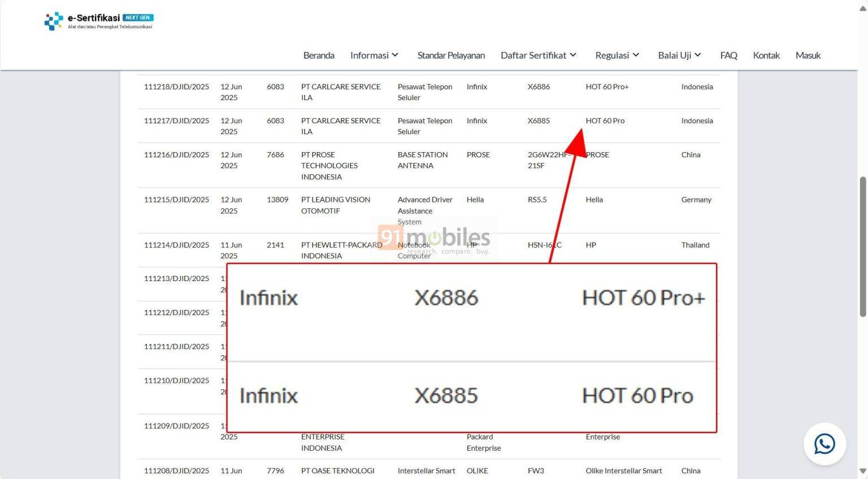Open the Daftar Sertifikat dropdown
Image resolution: width=868 pixels, height=479 pixels.
pos(537,55)
